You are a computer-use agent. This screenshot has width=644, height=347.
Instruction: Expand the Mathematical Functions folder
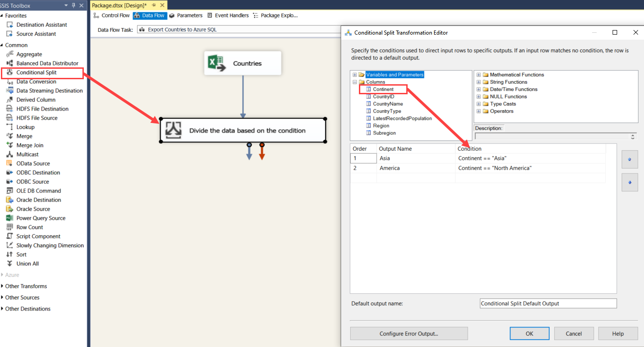tap(479, 75)
